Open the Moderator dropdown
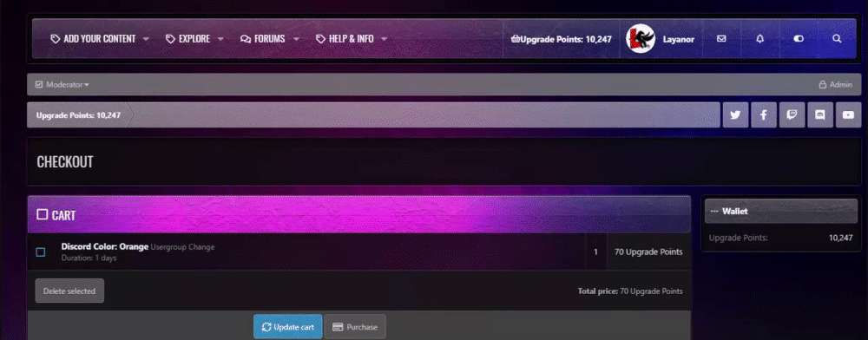Viewport: 868px width, 340px height. click(x=62, y=85)
